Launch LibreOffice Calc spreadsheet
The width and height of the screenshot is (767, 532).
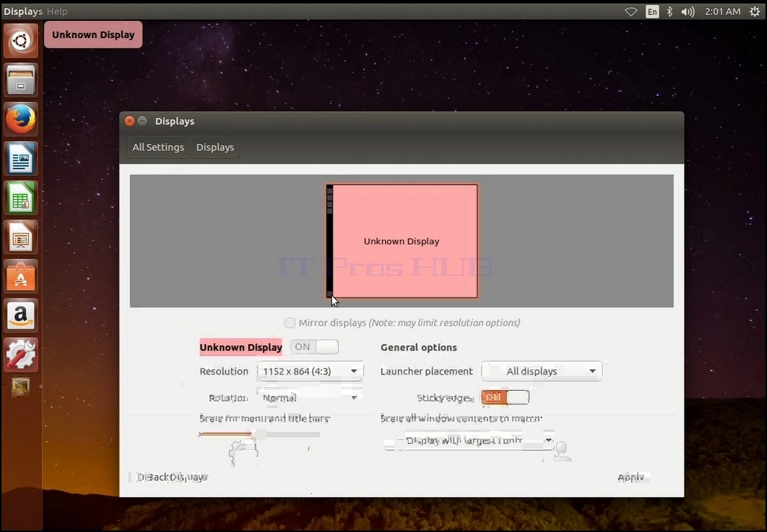click(21, 198)
